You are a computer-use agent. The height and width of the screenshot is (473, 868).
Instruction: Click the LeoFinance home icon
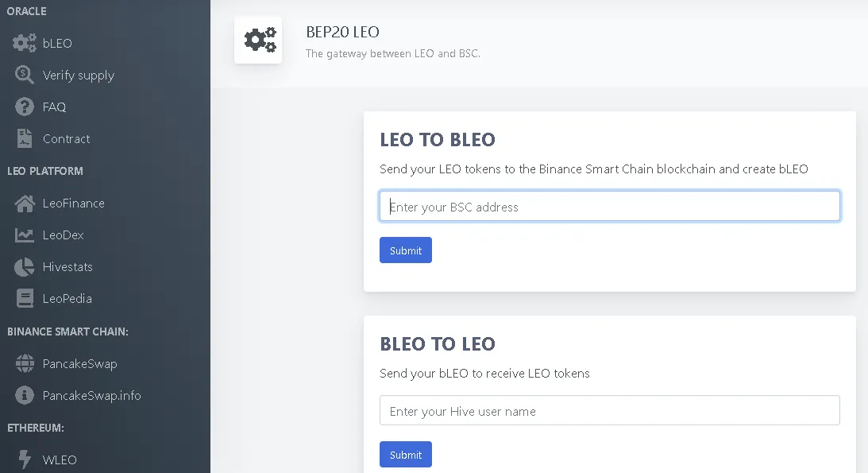[x=25, y=204]
